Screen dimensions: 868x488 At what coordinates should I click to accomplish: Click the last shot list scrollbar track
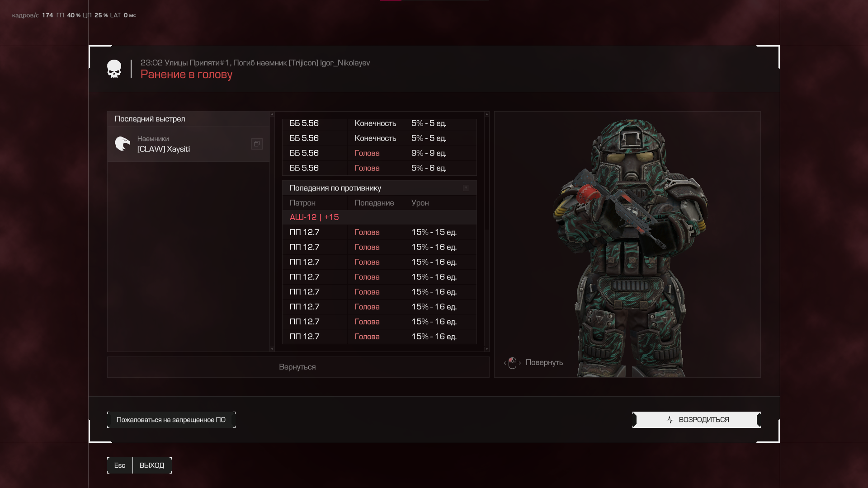(272, 231)
